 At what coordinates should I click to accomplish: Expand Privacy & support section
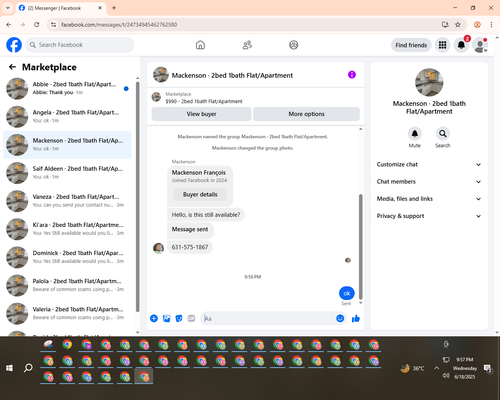tap(429, 216)
